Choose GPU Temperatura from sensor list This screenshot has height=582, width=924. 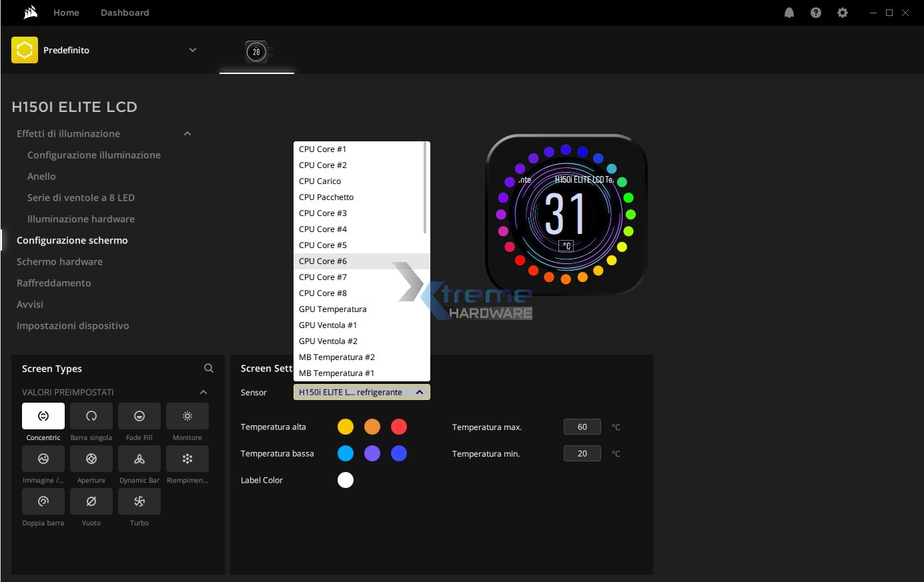[x=333, y=309]
